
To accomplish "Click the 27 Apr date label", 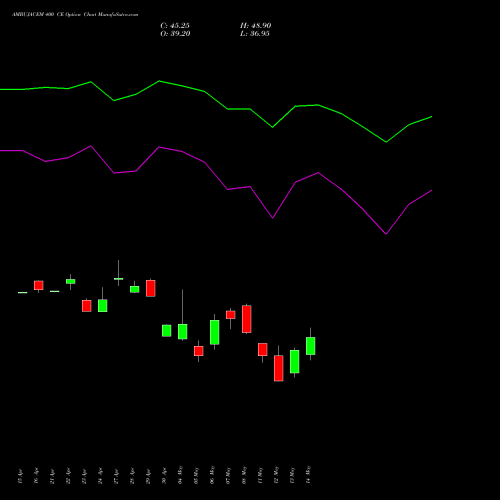I will [x=116, y=476].
